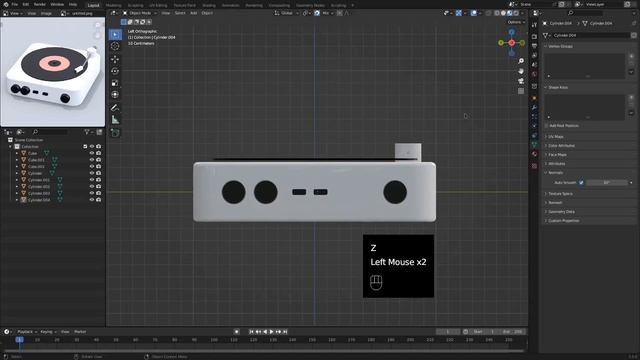Image resolution: width=640 pixels, height=360 pixels.
Task: Collapse the Normals panel
Action: 555,173
